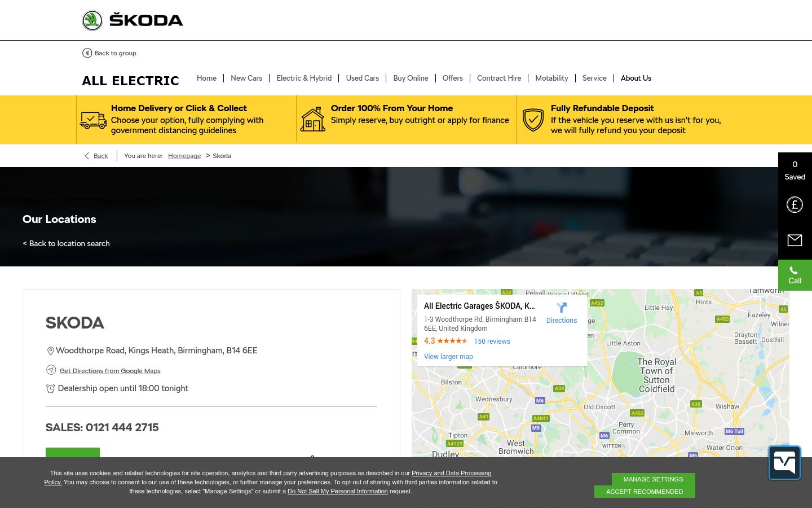Click Dealership open until 18:00 tonight text
Screen dimensions: 812x508
click(123, 388)
